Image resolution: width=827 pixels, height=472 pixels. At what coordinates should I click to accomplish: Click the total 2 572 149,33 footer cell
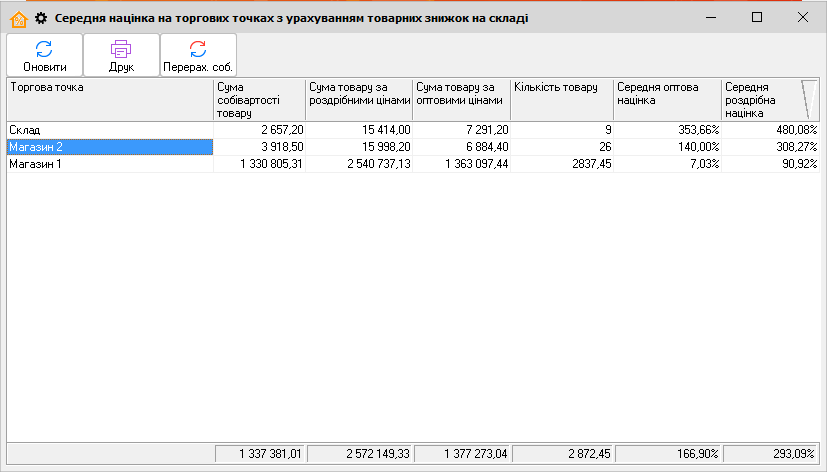click(x=358, y=454)
